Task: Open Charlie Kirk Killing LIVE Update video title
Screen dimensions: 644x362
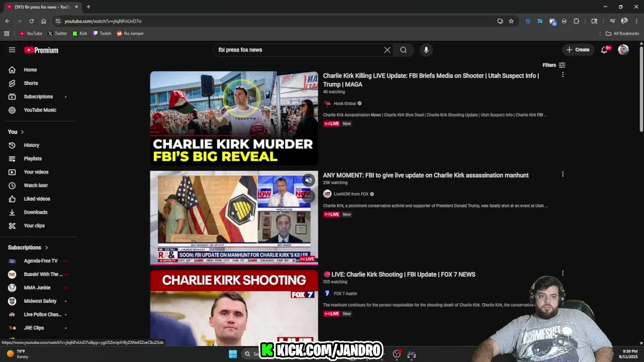Action: click(x=431, y=80)
